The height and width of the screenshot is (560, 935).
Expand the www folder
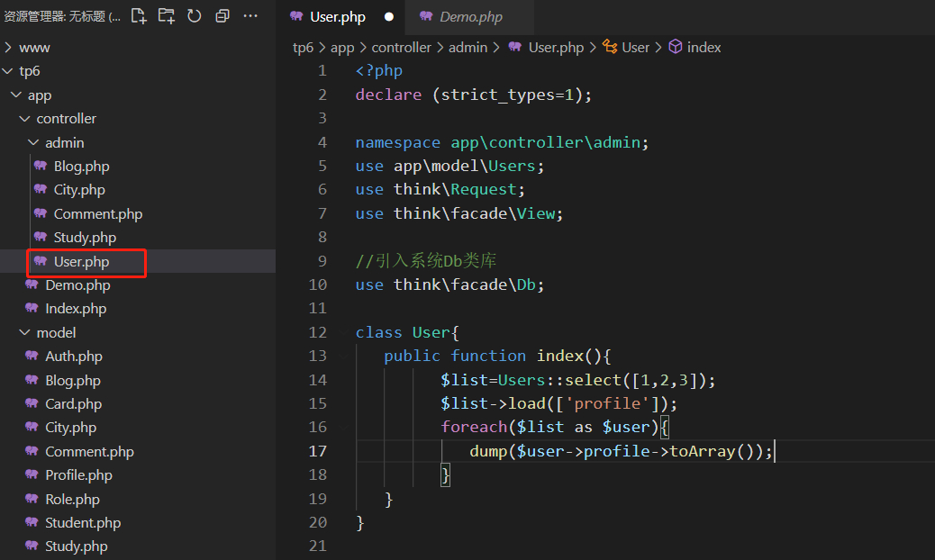pos(8,47)
